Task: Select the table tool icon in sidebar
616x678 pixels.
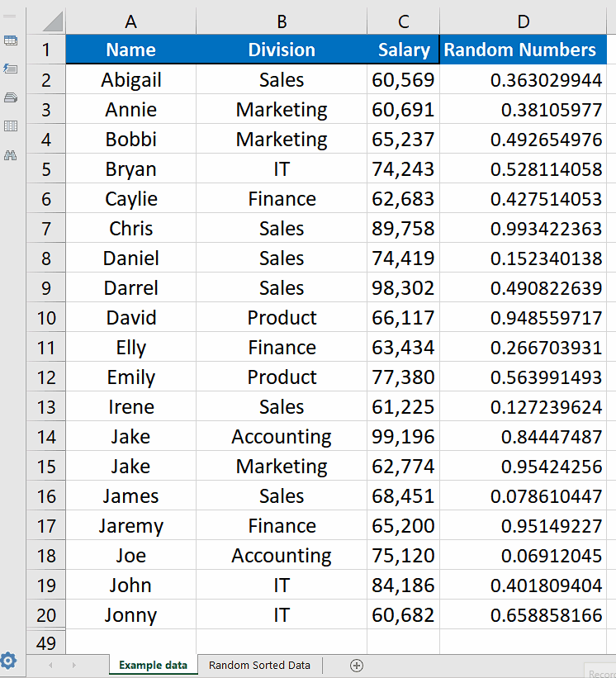Action: point(11,40)
